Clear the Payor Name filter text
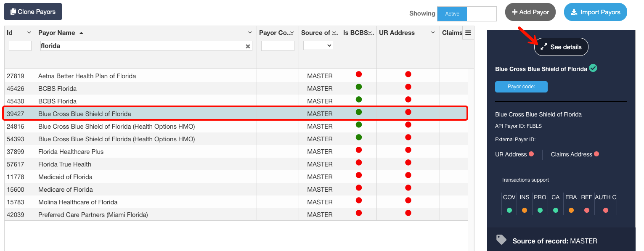Image resolution: width=644 pixels, height=251 pixels. pos(248,46)
